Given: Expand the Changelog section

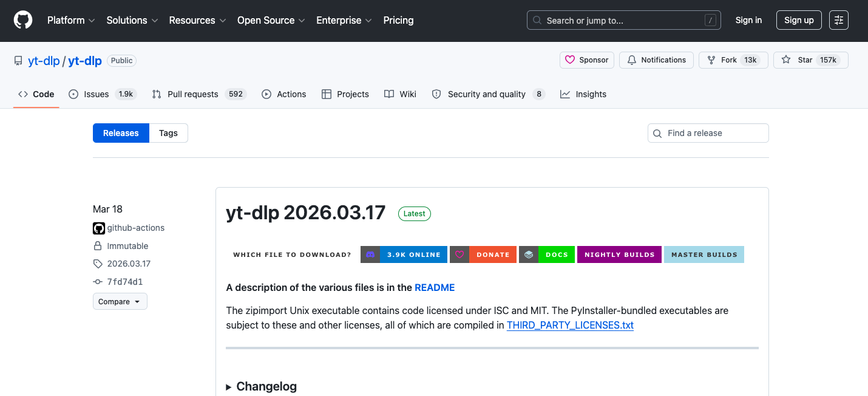Looking at the screenshot, I should tap(262, 386).
